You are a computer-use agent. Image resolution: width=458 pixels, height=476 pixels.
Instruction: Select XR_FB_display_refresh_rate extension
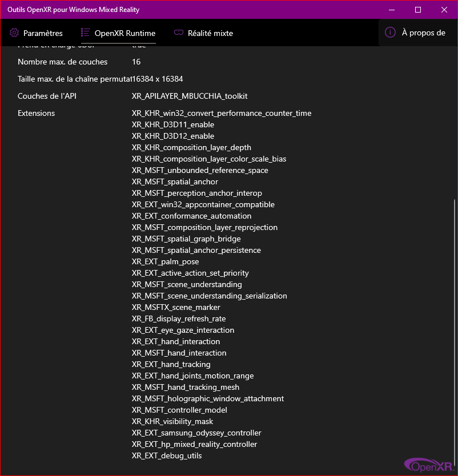(179, 319)
